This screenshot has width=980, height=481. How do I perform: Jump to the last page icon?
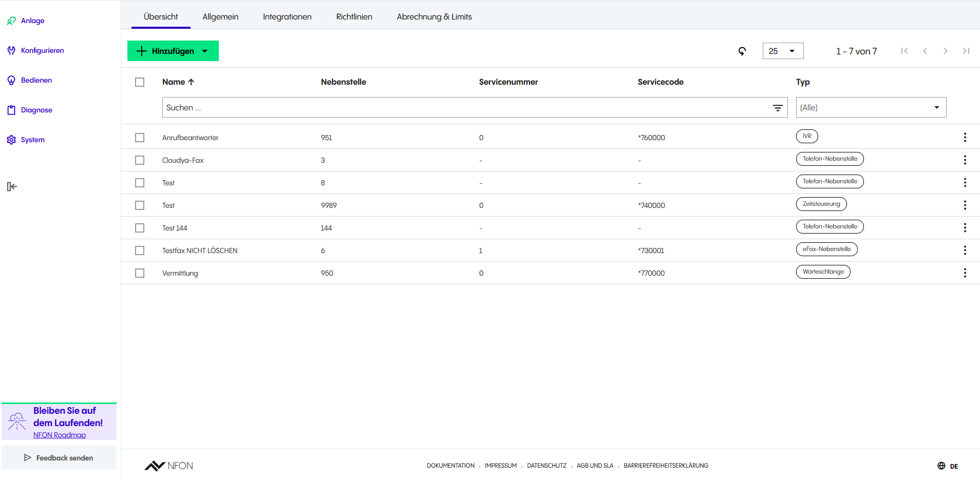(x=966, y=51)
